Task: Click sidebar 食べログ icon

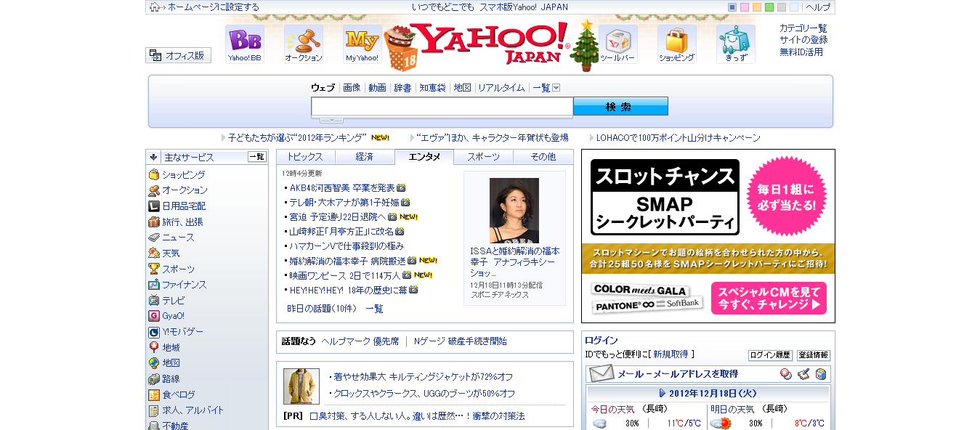Action: (154, 395)
